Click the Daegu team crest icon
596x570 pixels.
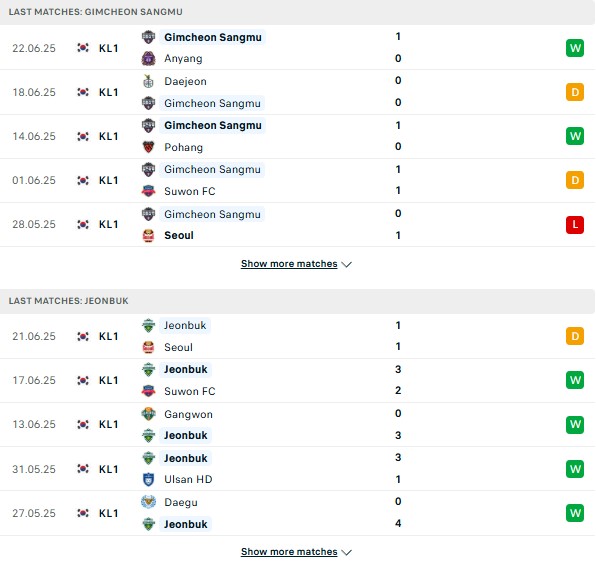point(148,502)
